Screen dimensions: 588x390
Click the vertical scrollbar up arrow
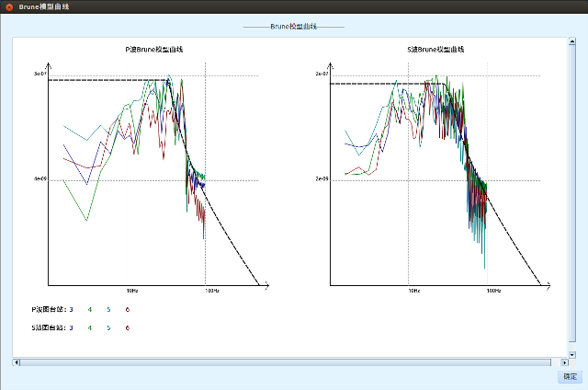(571, 42)
